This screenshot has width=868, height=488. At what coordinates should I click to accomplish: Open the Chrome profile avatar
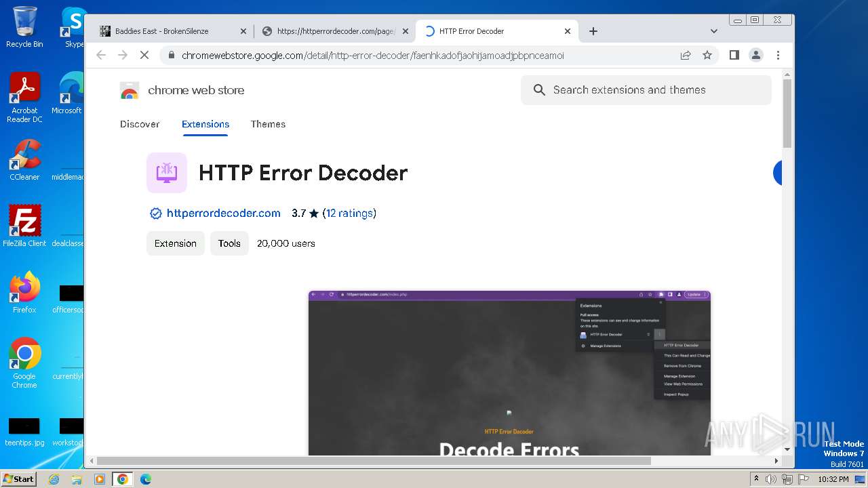pos(756,55)
